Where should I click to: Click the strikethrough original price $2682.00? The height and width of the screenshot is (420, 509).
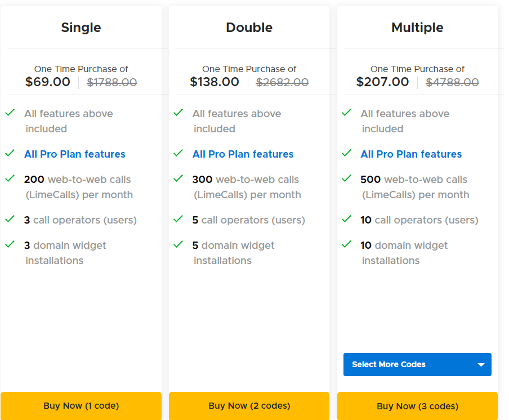click(x=282, y=82)
